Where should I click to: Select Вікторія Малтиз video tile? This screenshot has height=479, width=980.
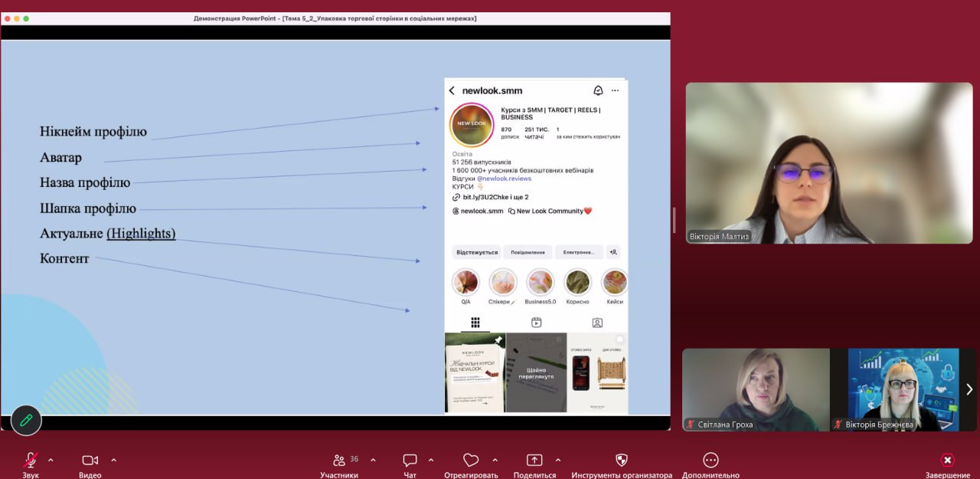[x=828, y=162]
